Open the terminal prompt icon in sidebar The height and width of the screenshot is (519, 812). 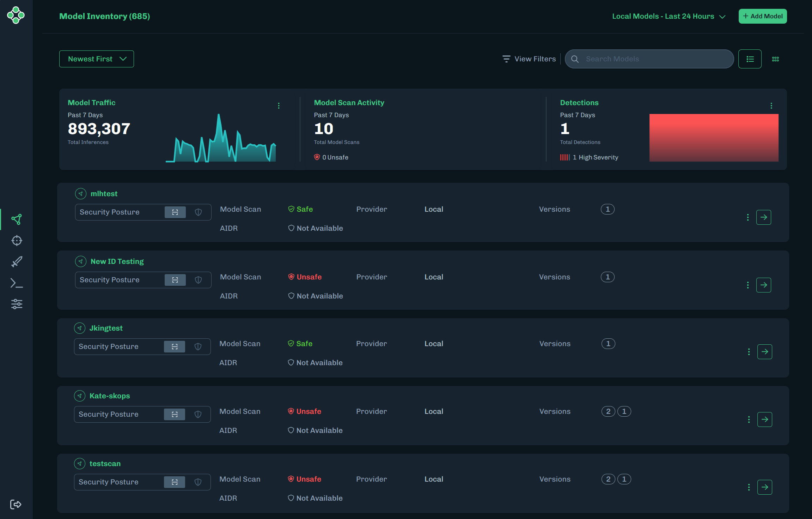tap(17, 283)
